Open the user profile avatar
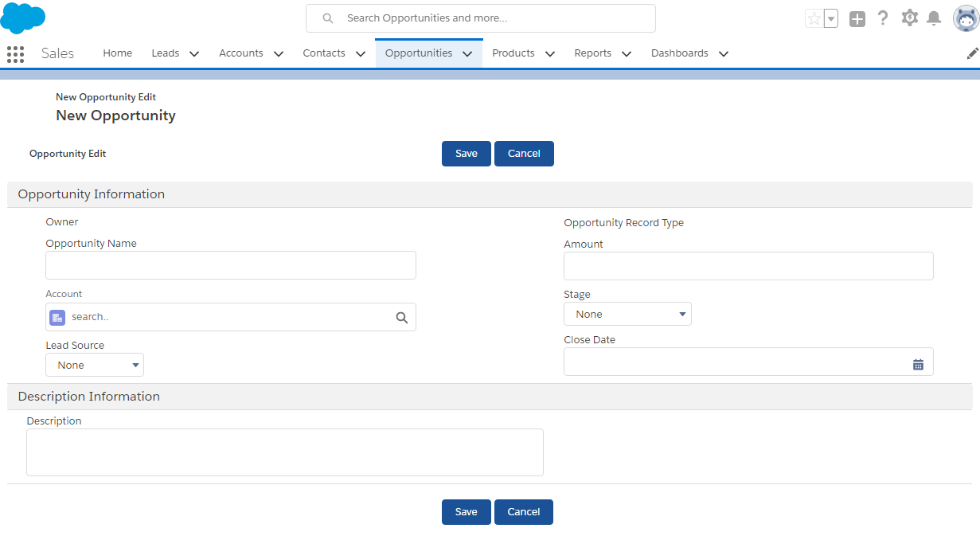This screenshot has width=980, height=536. pyautogui.click(x=966, y=18)
